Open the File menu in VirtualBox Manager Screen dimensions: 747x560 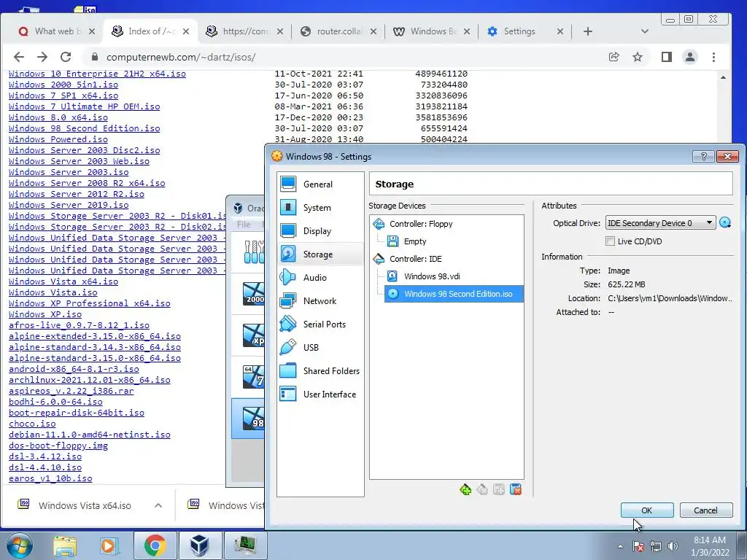pyautogui.click(x=244, y=225)
